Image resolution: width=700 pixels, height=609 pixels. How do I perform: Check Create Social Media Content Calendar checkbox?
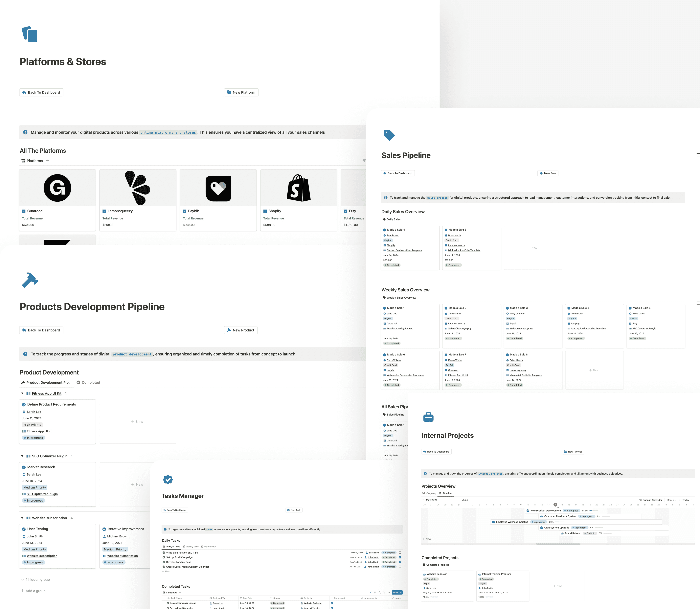coord(400,567)
